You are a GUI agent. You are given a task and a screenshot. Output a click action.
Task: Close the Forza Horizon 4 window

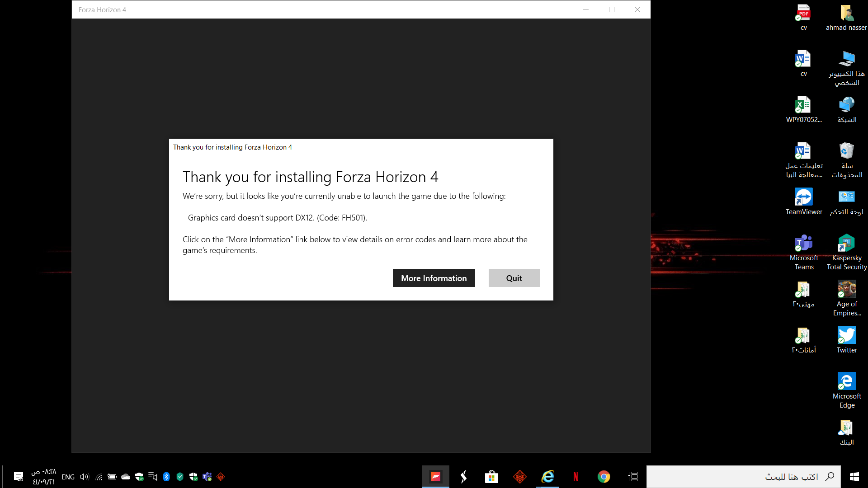pyautogui.click(x=637, y=9)
